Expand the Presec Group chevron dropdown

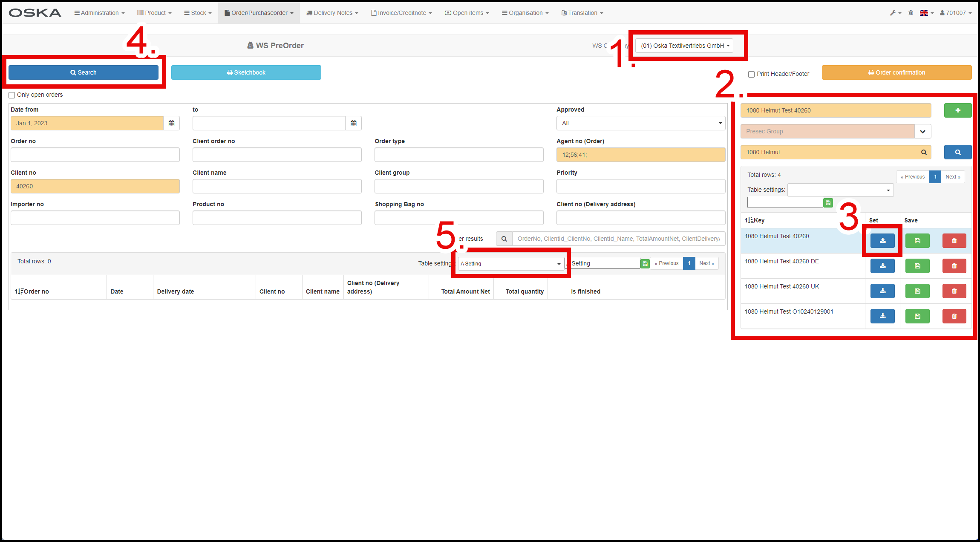(922, 131)
